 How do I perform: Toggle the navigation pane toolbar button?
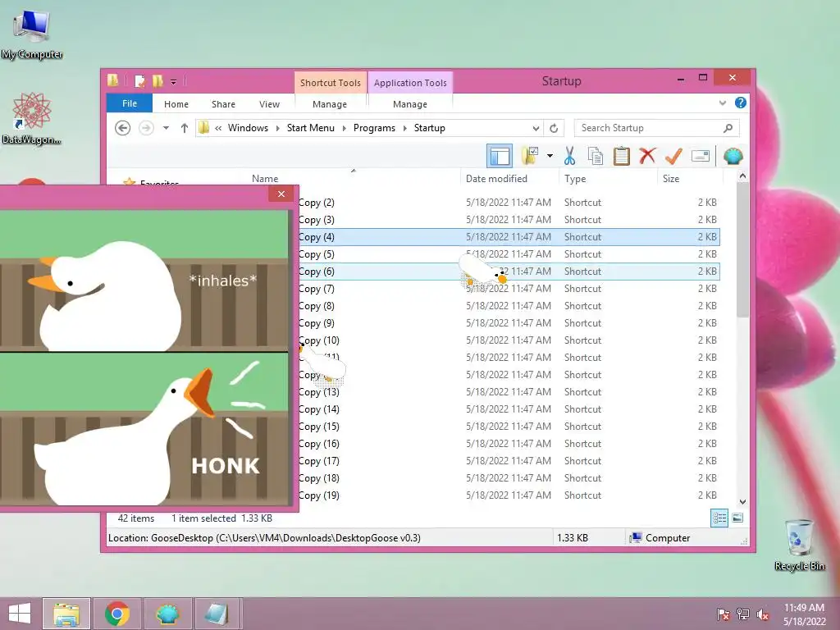500,156
